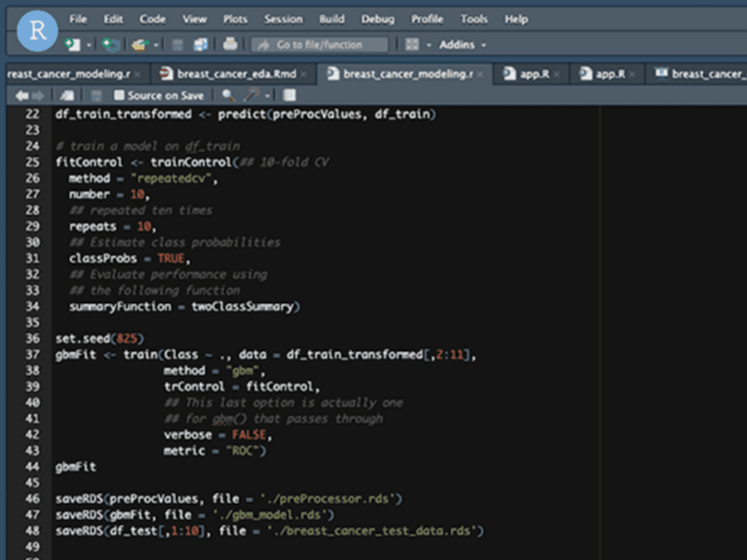Screen dimensions: 747x560
Task: Click the back navigation arrow in the editor
Action: [22, 95]
